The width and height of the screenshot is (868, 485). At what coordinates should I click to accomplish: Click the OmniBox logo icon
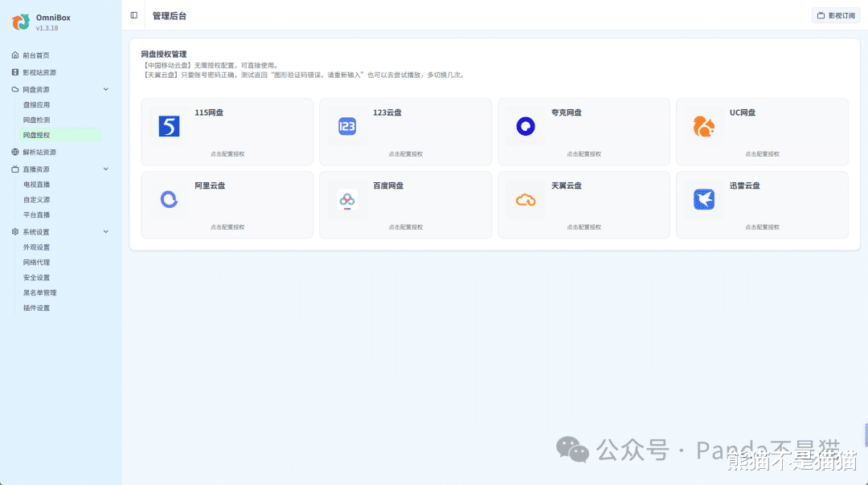(x=21, y=22)
